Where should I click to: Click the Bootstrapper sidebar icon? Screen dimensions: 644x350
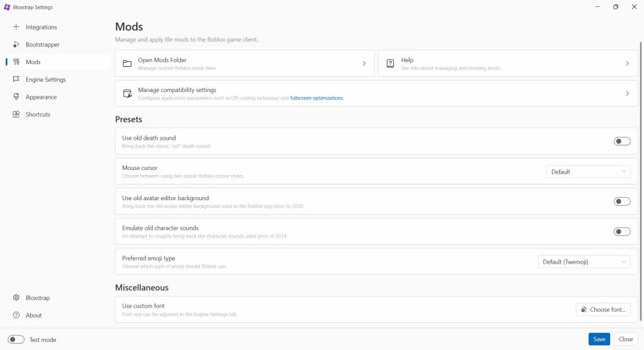point(16,45)
